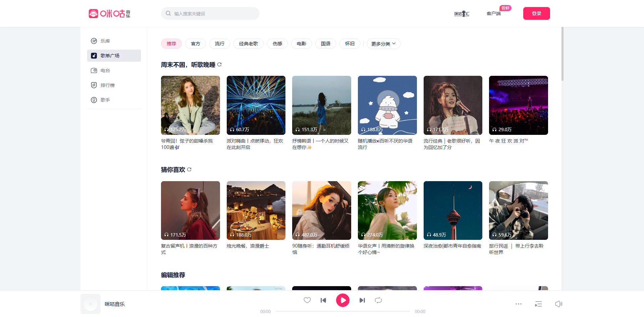The width and height of the screenshot is (644, 317).
Task: Open the 随机播放 astronaut playlist cover
Action: [387, 105]
